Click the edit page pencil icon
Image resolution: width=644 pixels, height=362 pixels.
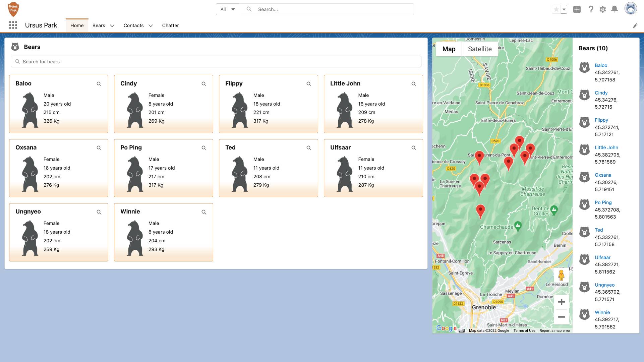(635, 26)
